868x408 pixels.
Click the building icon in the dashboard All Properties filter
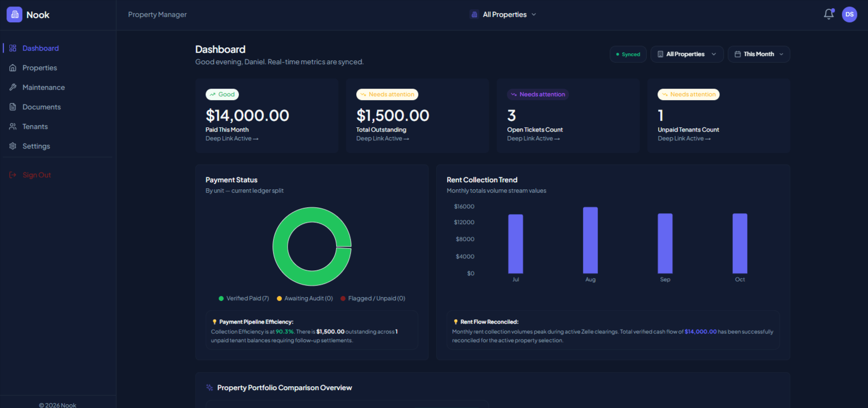tap(660, 54)
